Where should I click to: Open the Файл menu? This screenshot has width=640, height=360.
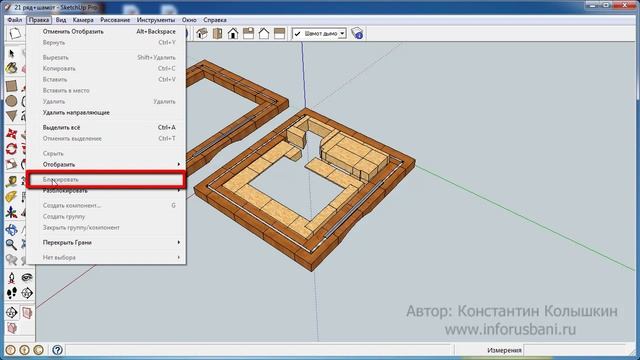[x=15, y=20]
